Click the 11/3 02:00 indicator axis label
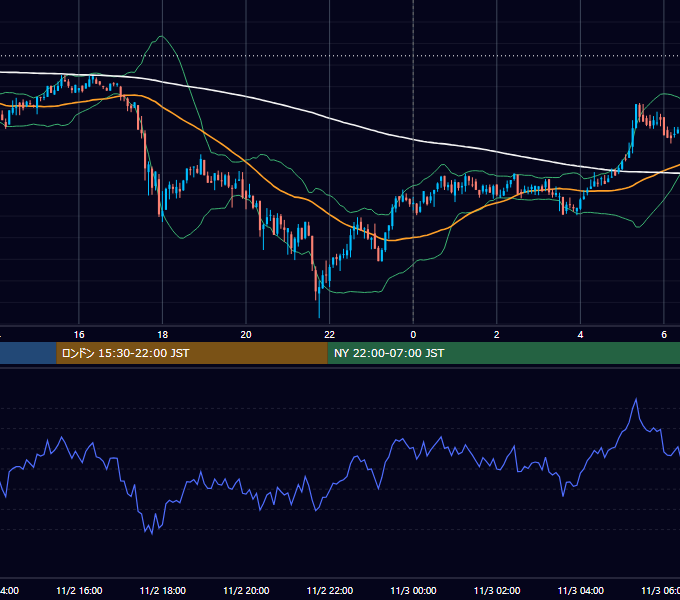This screenshot has height=600, width=680. pyautogui.click(x=497, y=590)
